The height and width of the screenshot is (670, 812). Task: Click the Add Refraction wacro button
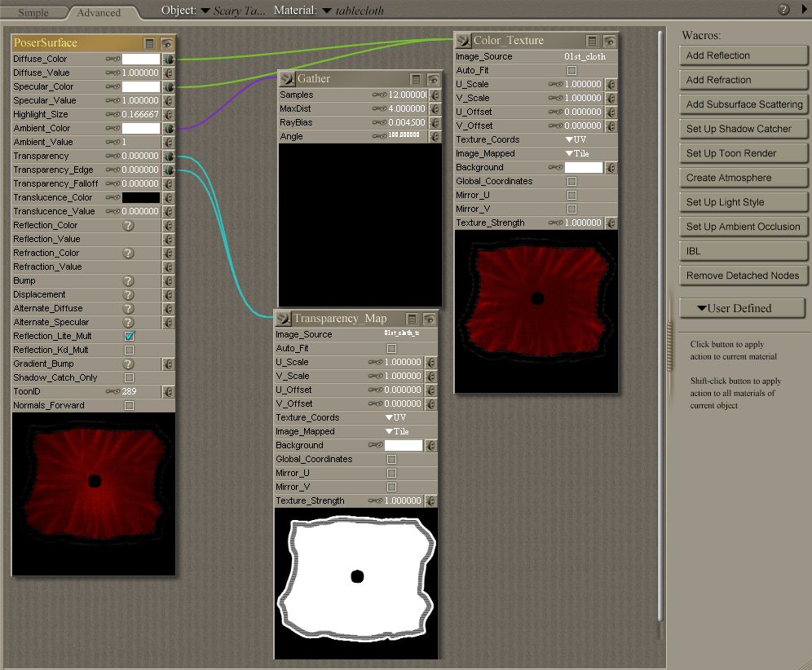(x=744, y=80)
